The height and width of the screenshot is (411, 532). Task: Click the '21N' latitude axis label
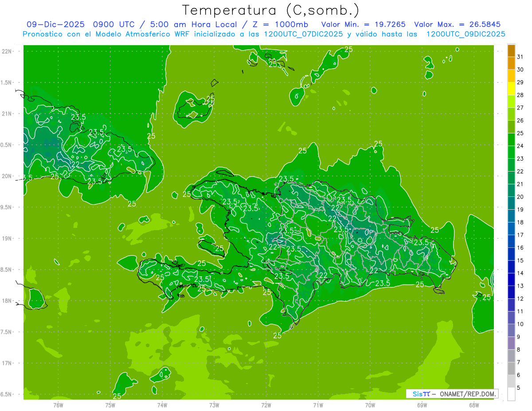click(8, 114)
